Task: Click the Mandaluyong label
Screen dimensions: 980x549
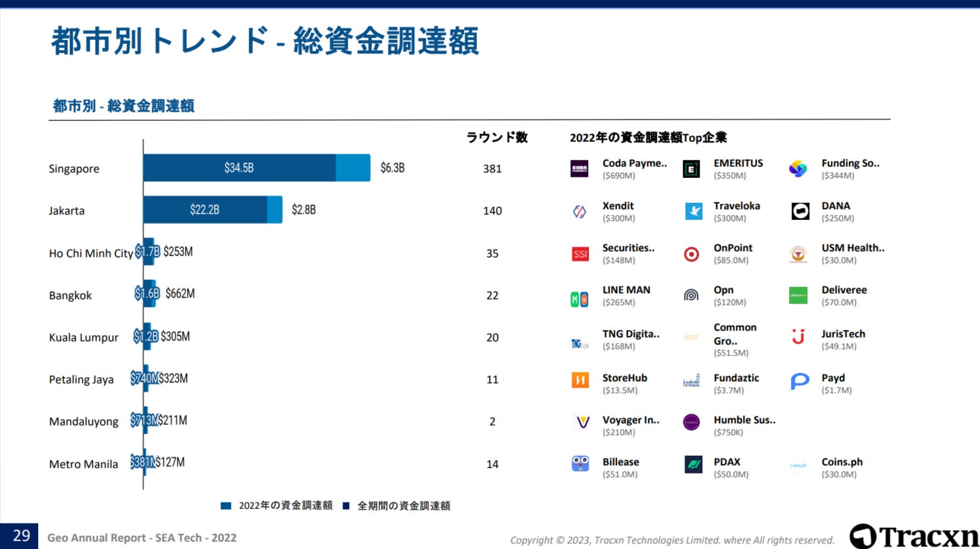Action: click(x=84, y=422)
